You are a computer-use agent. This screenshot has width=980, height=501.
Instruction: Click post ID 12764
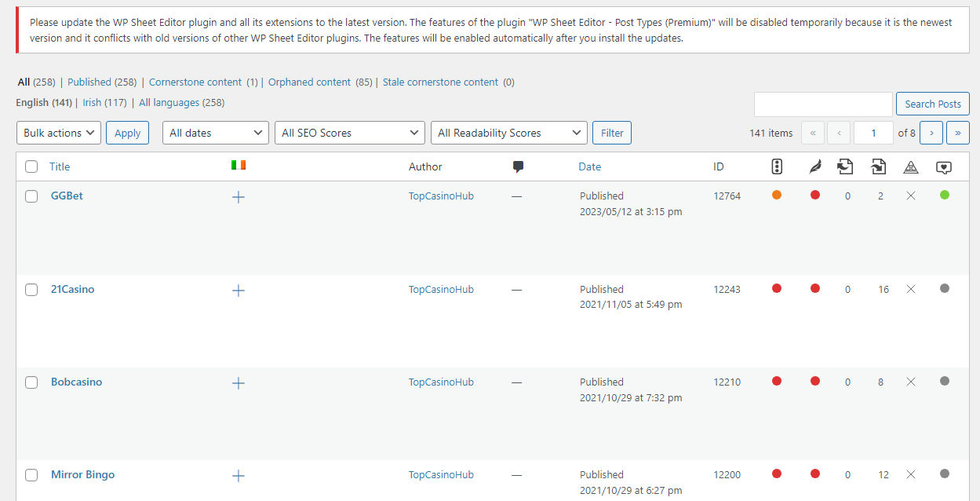727,196
